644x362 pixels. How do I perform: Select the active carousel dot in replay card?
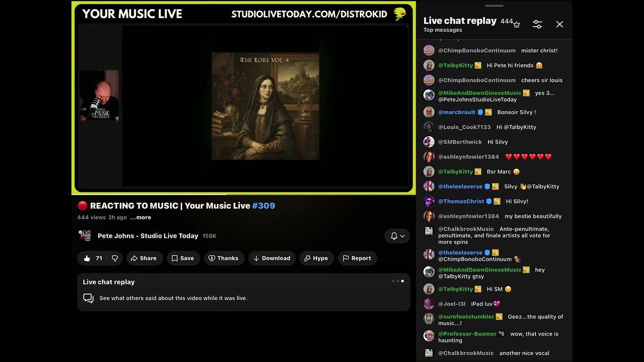tap(402, 281)
